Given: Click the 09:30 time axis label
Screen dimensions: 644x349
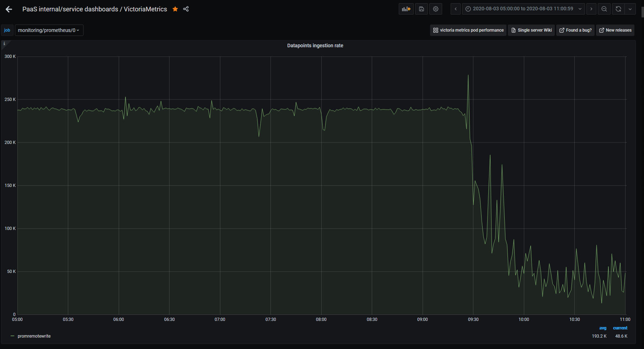Looking at the screenshot, I should (x=473, y=320).
